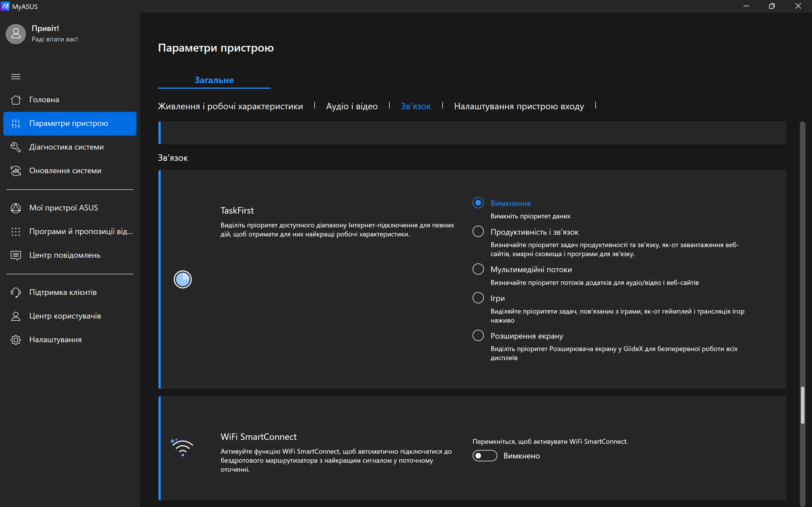The image size is (812, 507).
Task: Select the Розширення екрану radio button
Action: tap(478, 335)
